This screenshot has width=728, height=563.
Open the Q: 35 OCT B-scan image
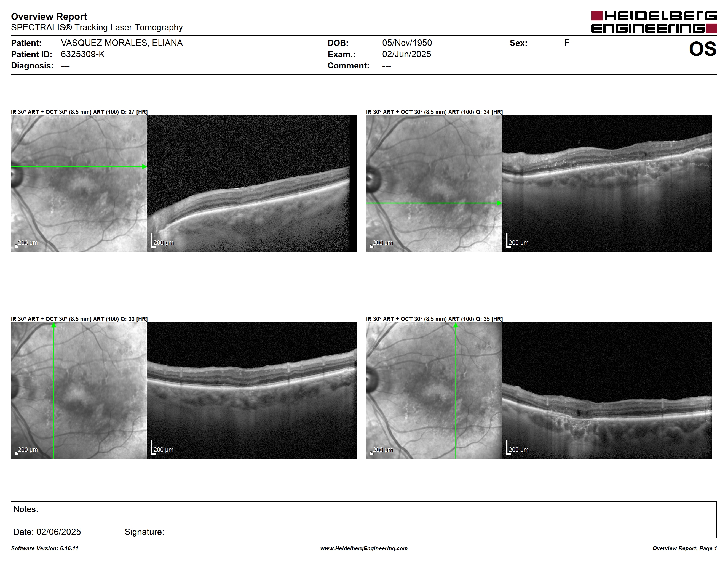pyautogui.click(x=607, y=390)
